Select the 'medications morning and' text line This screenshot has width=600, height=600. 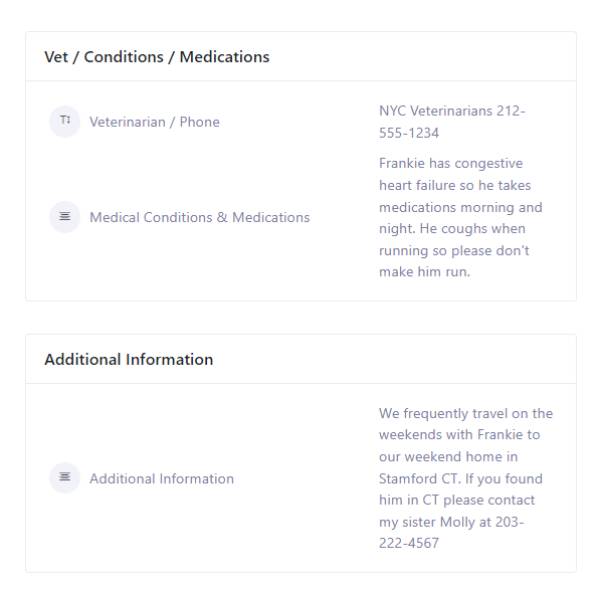(x=461, y=207)
